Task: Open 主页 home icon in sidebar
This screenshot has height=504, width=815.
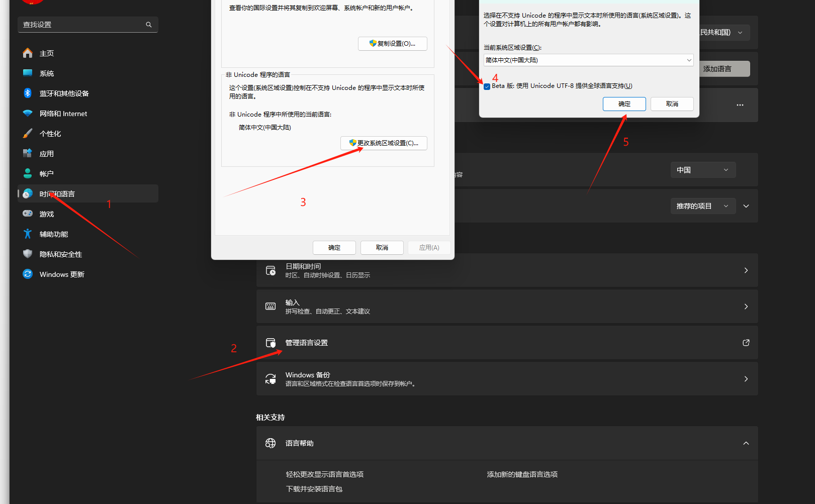Action: click(x=28, y=53)
